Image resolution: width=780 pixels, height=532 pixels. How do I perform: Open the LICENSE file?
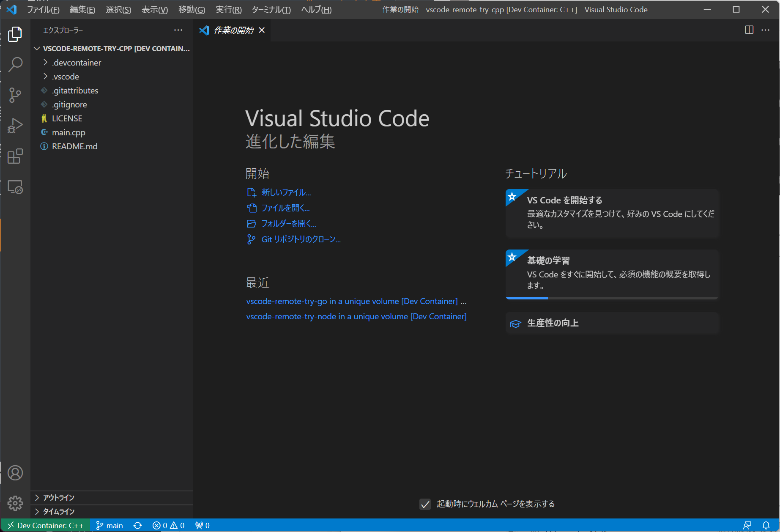112,118
